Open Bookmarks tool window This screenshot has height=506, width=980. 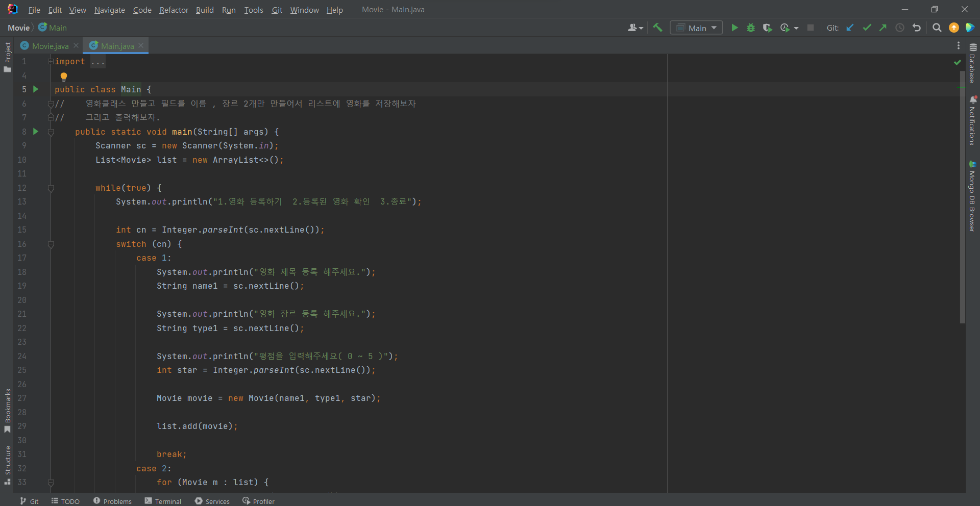pos(8,411)
